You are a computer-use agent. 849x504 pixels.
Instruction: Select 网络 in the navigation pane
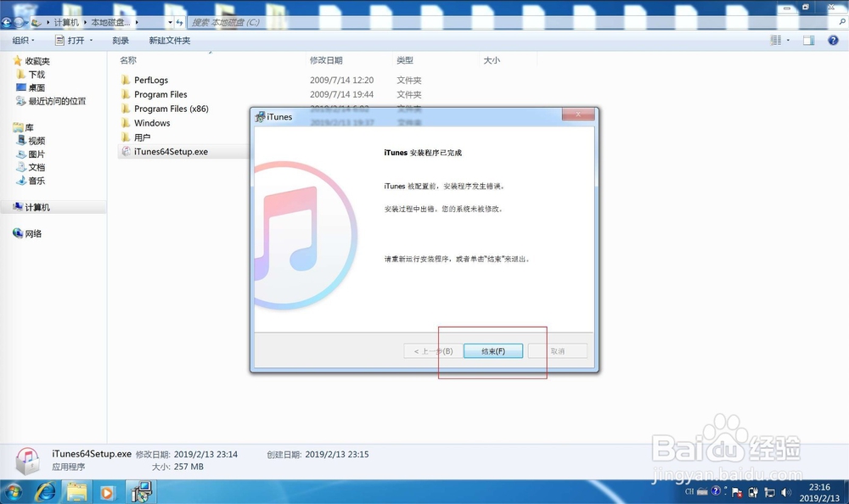click(33, 234)
